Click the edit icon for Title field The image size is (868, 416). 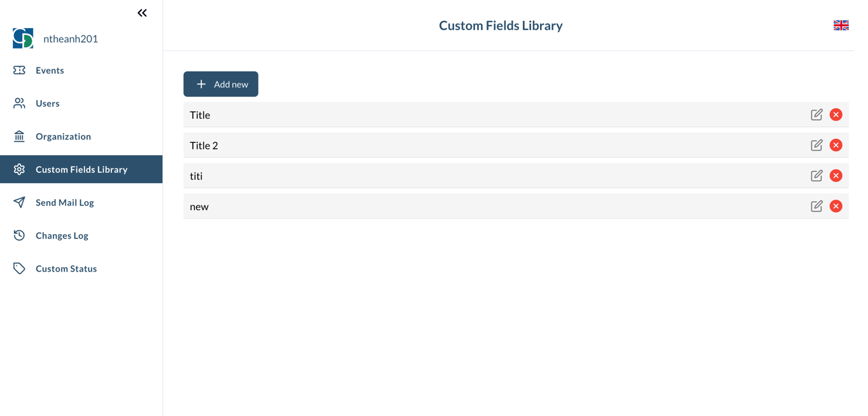point(816,114)
